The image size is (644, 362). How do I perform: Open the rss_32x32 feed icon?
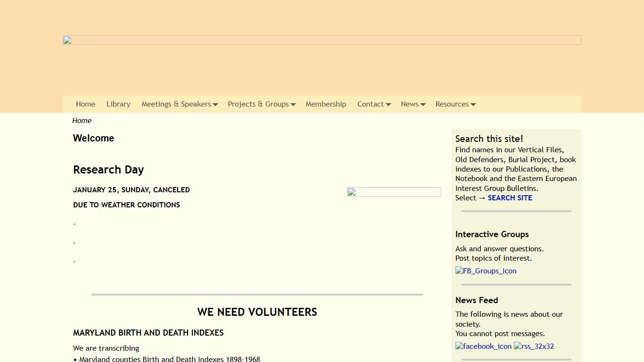(x=534, y=346)
